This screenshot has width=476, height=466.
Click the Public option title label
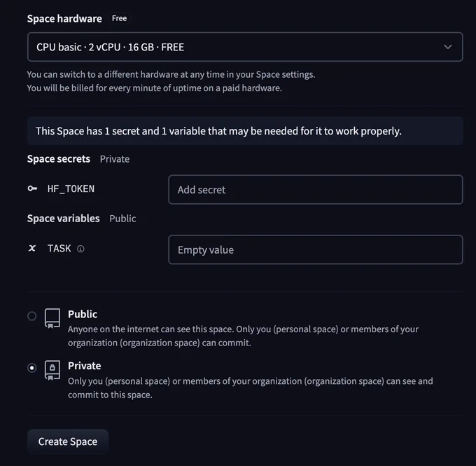[83, 314]
